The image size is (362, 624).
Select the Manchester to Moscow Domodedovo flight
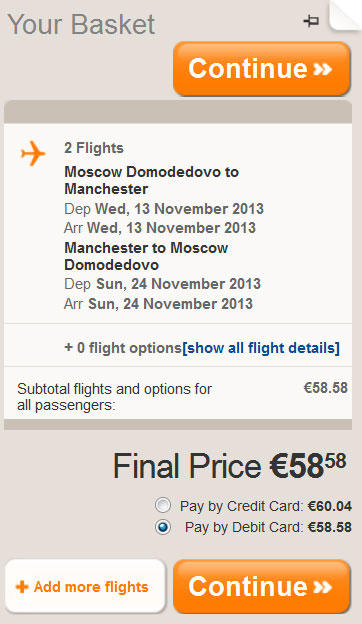pyautogui.click(x=146, y=256)
